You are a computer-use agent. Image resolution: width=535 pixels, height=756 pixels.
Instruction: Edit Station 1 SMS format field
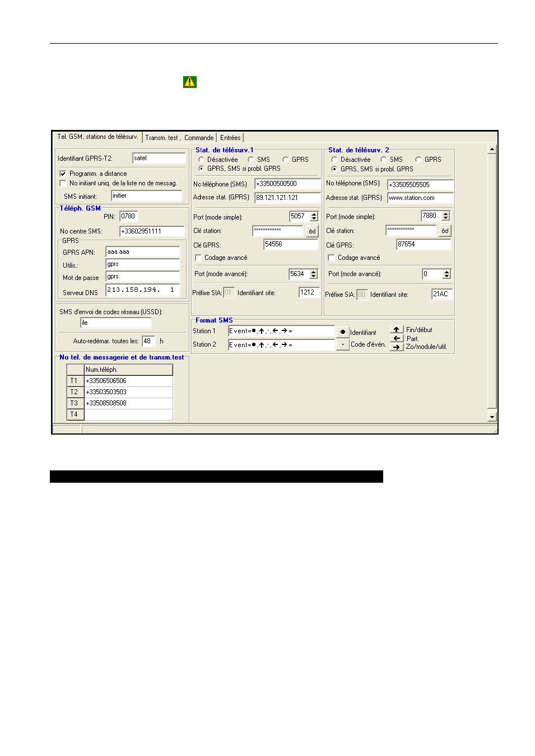point(281,331)
